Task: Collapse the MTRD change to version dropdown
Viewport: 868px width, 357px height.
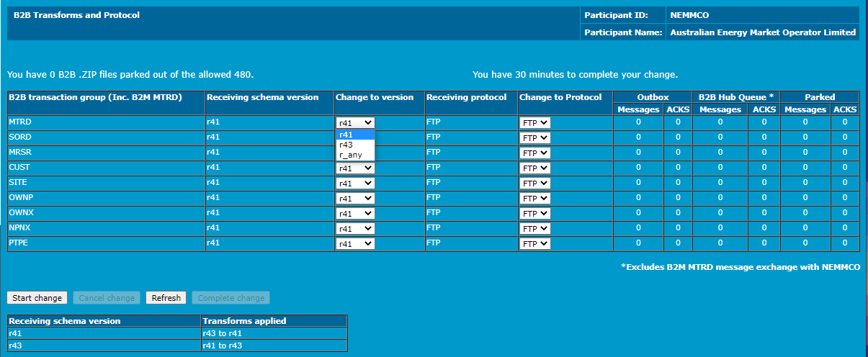Action: pyautogui.click(x=354, y=123)
